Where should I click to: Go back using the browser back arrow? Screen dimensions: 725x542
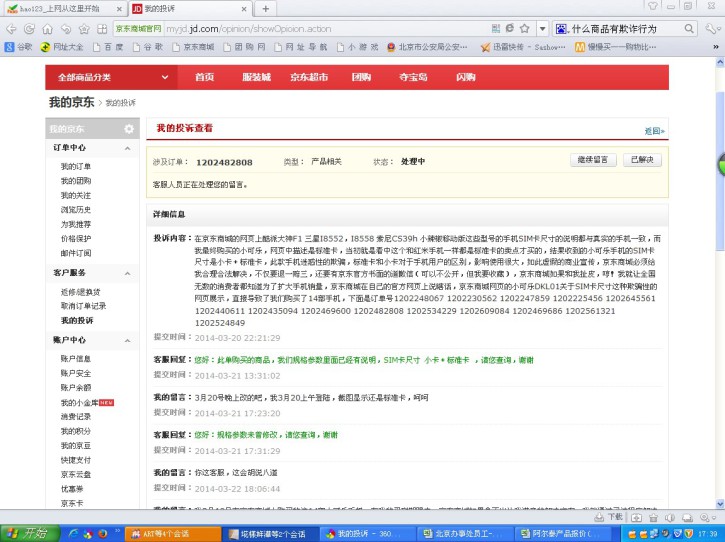coord(11,29)
